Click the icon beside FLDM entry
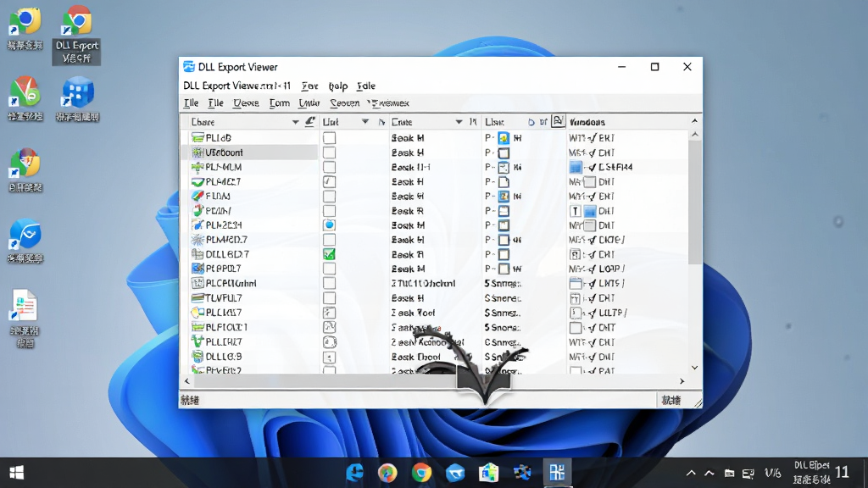 (x=198, y=196)
